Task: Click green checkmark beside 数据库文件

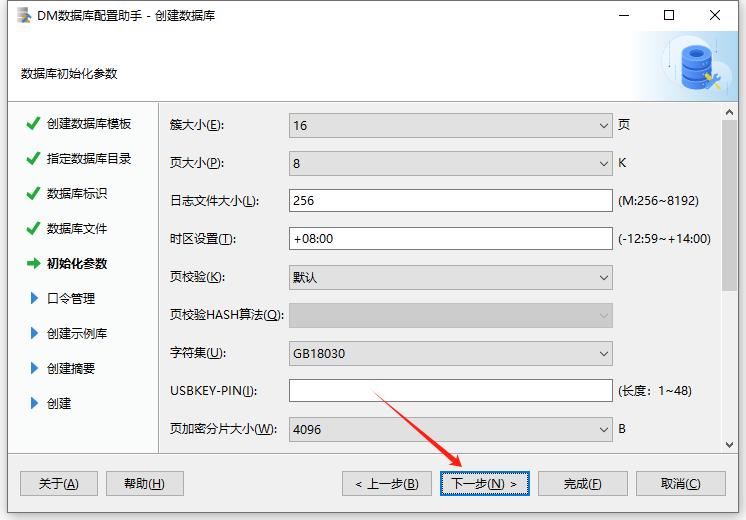Action: point(33,229)
